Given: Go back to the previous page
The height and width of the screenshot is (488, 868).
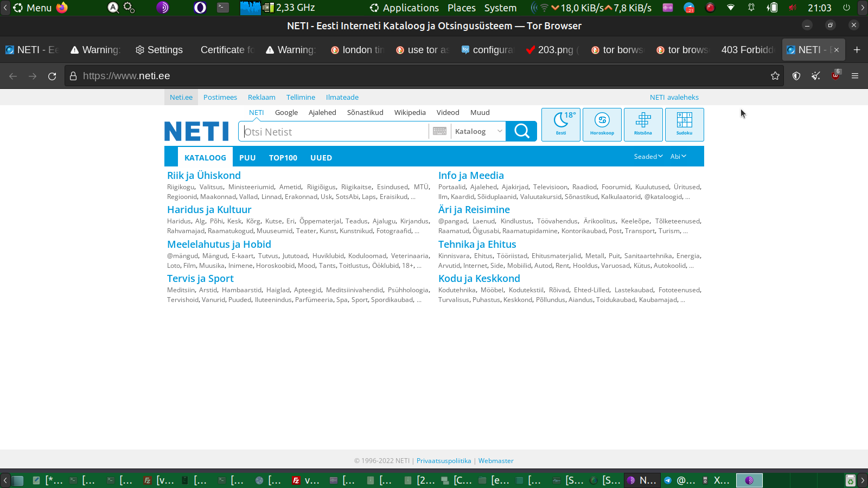Looking at the screenshot, I should pyautogui.click(x=13, y=76).
